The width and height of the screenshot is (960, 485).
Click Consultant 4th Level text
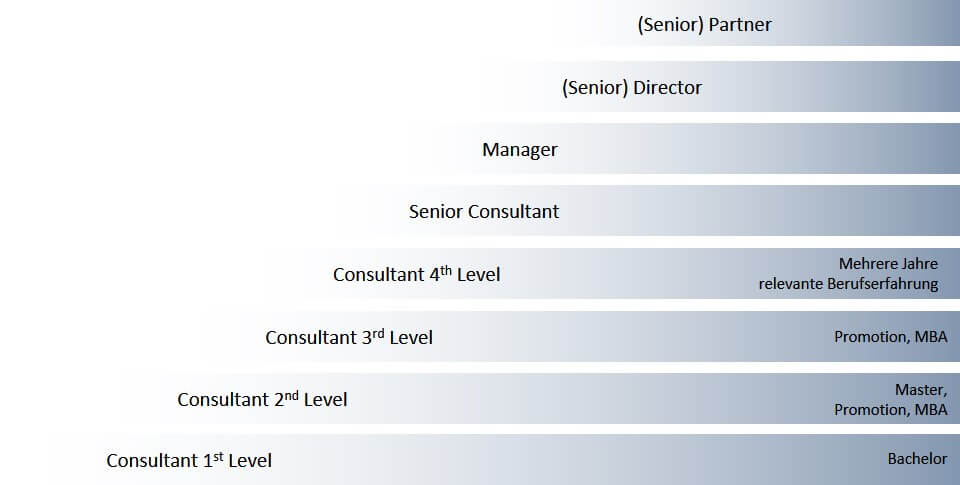click(x=416, y=274)
